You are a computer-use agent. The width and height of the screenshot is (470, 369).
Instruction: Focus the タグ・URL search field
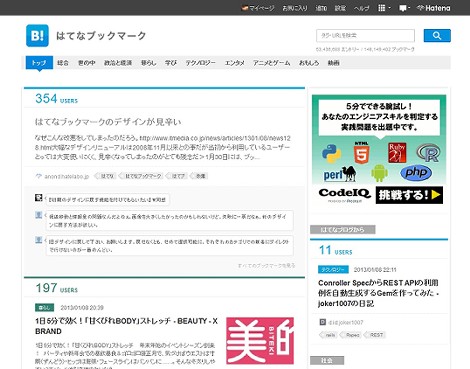pyautogui.click(x=365, y=36)
